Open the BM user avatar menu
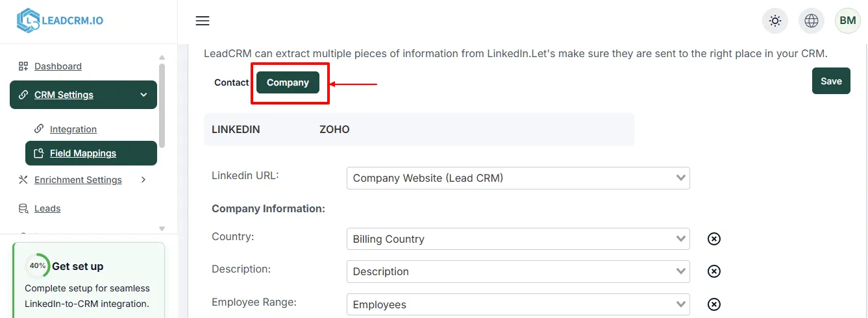This screenshot has width=868, height=318. point(848,21)
